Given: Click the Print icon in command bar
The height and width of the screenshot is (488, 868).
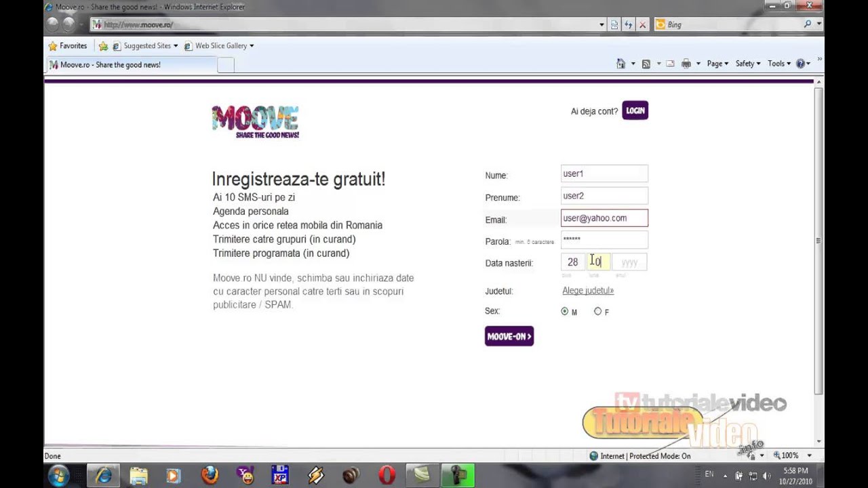Looking at the screenshot, I should (686, 64).
